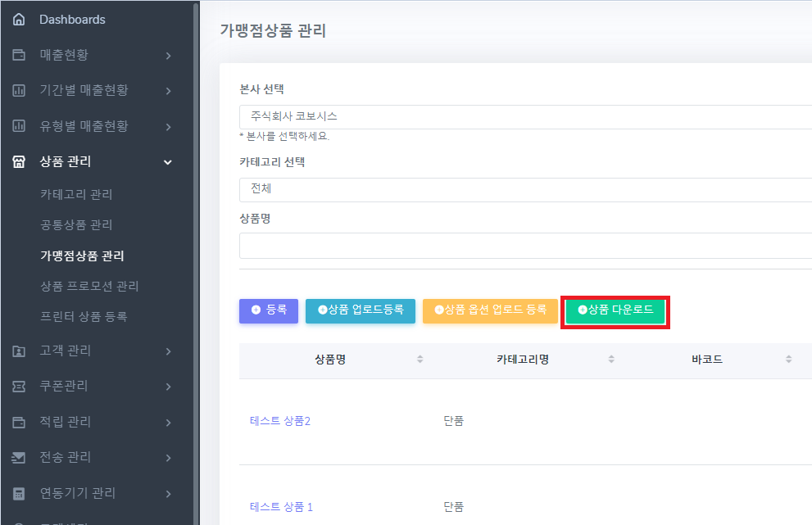Open 카테고리 관리 menu item
Viewport: 812px width, 525px height.
[76, 195]
